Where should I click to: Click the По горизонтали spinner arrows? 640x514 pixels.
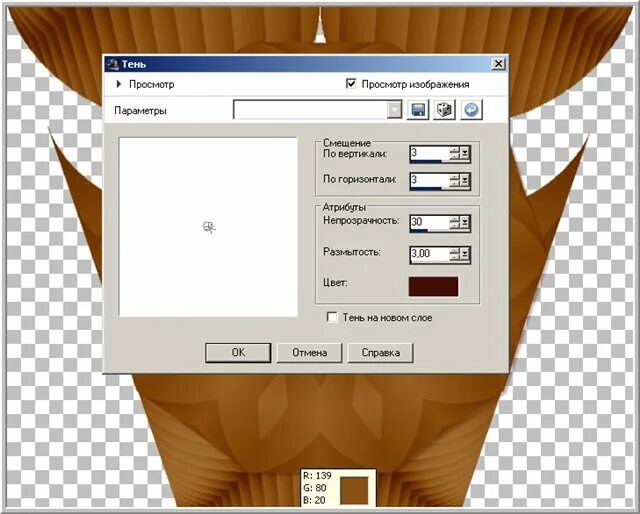tap(455, 181)
